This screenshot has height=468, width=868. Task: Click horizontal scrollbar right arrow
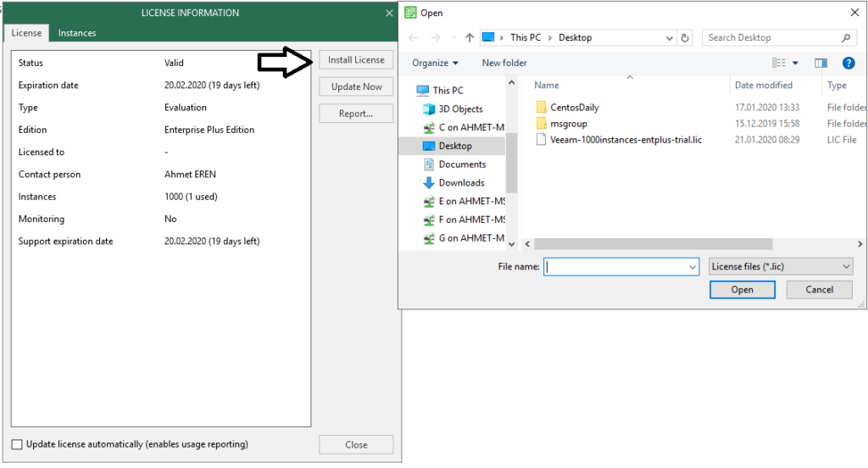coord(860,244)
